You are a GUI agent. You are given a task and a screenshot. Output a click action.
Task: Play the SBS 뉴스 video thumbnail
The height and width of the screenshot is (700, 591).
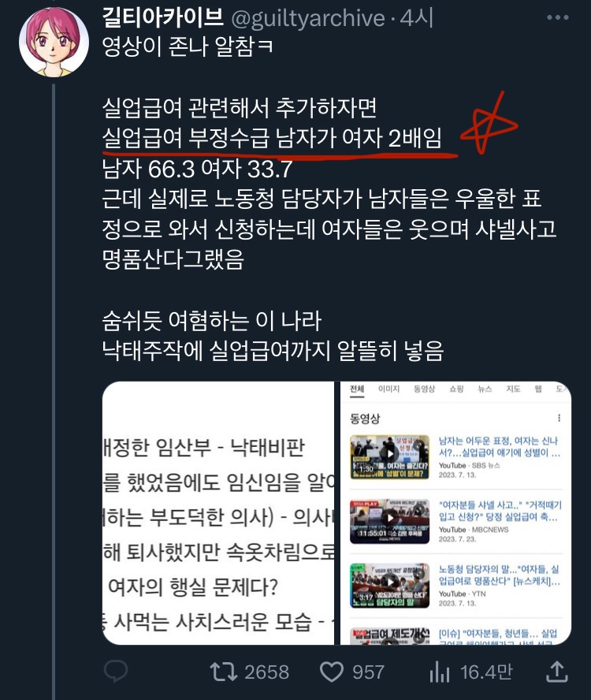[x=390, y=456]
